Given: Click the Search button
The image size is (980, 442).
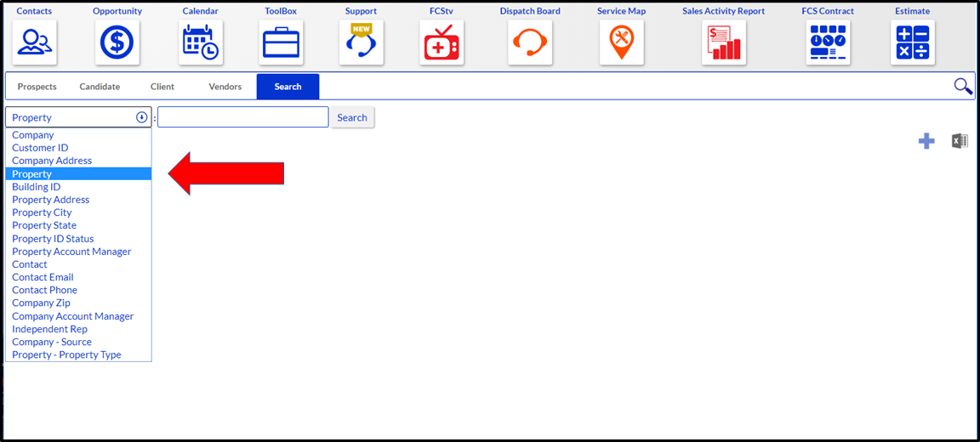Looking at the screenshot, I should [352, 117].
